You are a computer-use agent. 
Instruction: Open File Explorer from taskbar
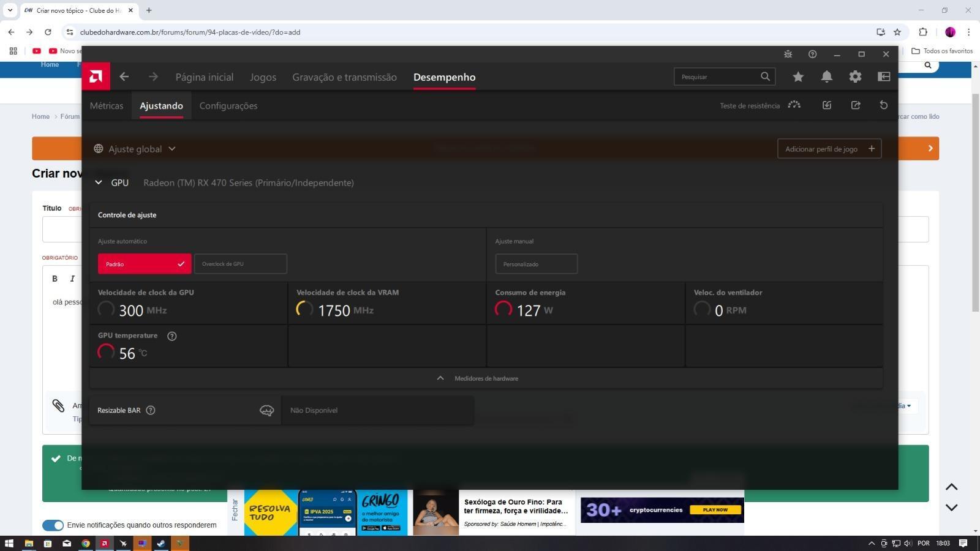[x=29, y=543]
